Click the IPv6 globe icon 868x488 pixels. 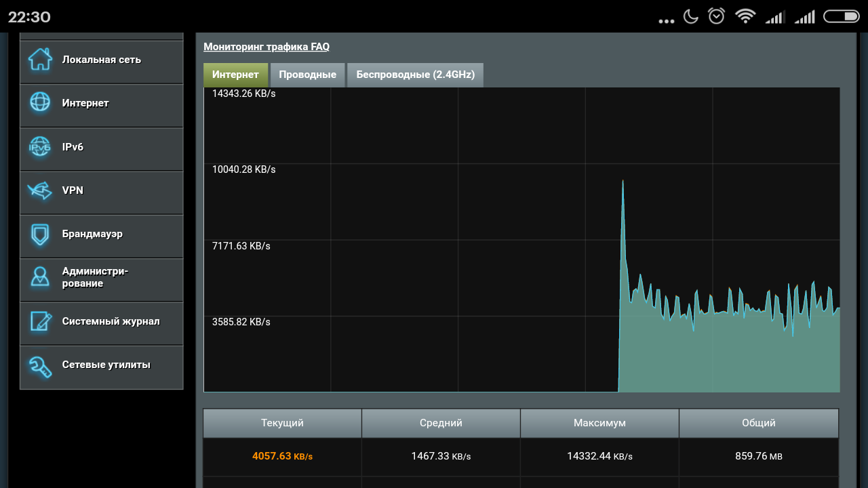(x=40, y=147)
